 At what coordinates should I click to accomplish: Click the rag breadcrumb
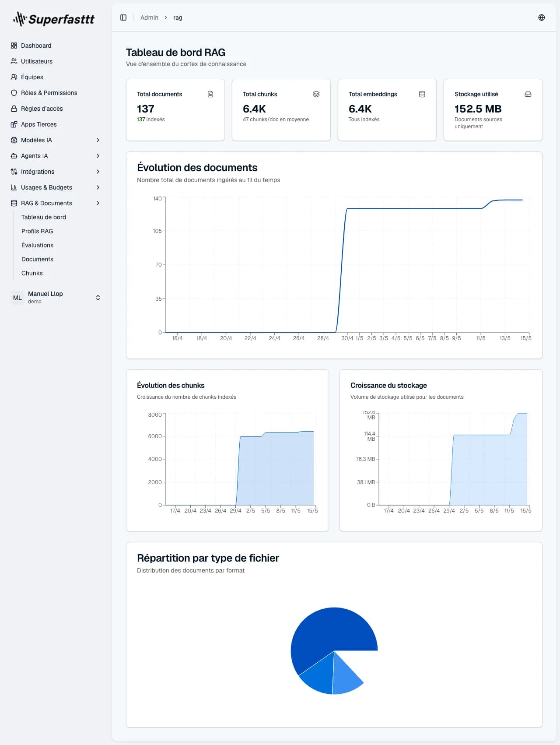point(178,18)
